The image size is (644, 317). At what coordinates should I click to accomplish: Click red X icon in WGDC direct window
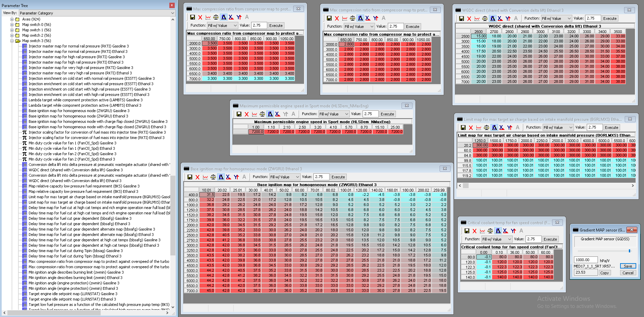click(469, 19)
